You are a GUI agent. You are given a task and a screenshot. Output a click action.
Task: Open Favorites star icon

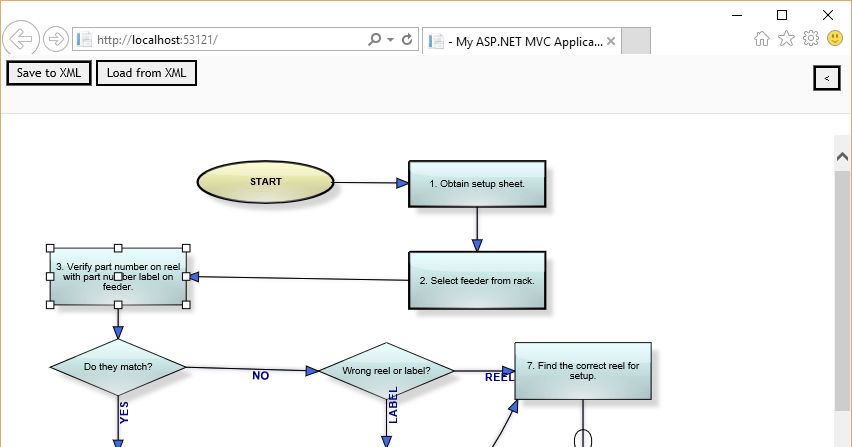click(x=787, y=39)
